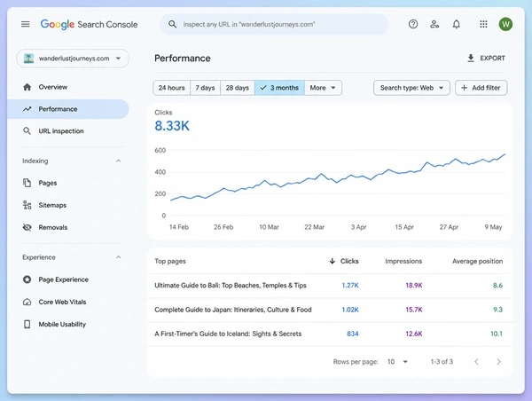
Task: Open the wanderlustjourneys.com property selector
Action: [73, 58]
